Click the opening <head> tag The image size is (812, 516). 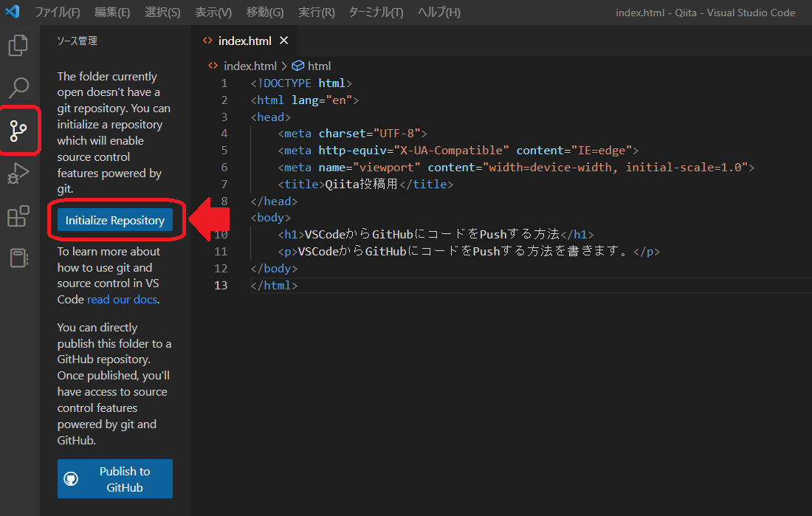271,117
